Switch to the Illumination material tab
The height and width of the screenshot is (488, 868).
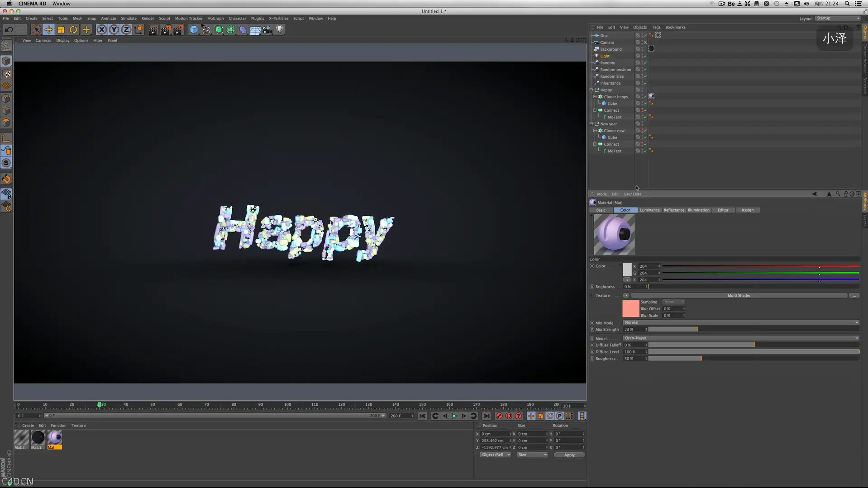[x=698, y=210]
